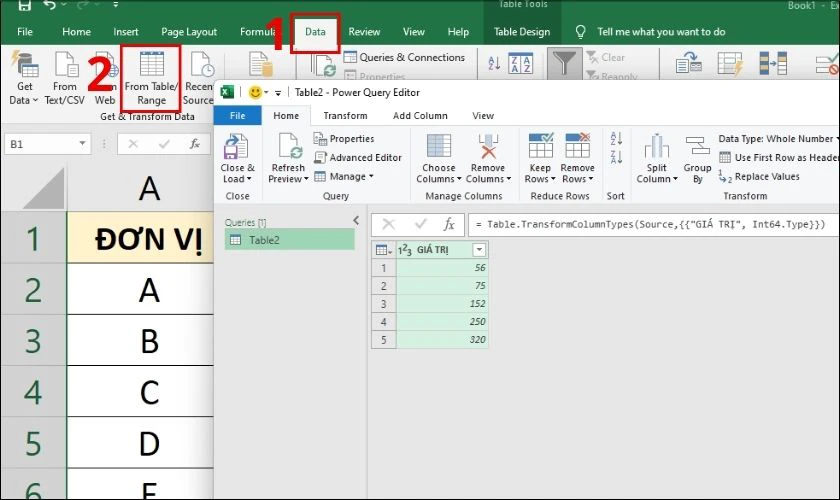This screenshot has height=500, width=840.
Task: Select Excel row 3 header
Action: [33, 341]
